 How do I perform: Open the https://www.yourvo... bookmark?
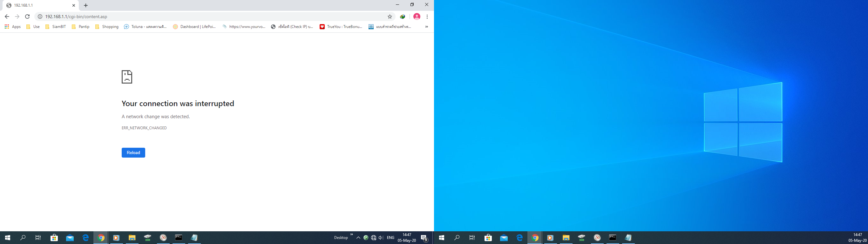244,27
